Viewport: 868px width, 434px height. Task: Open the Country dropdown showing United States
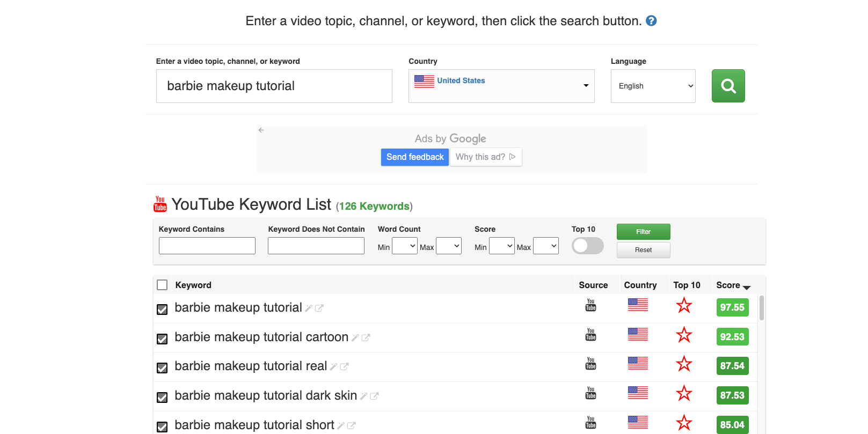point(501,86)
